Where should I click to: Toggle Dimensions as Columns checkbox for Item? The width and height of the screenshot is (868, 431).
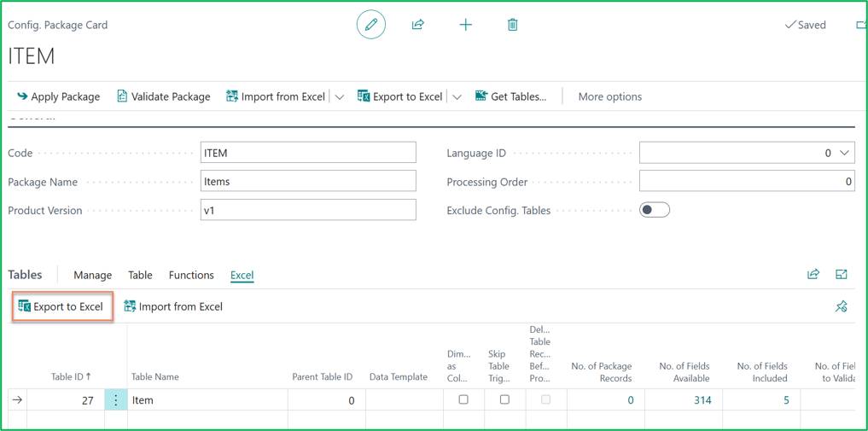(x=464, y=399)
